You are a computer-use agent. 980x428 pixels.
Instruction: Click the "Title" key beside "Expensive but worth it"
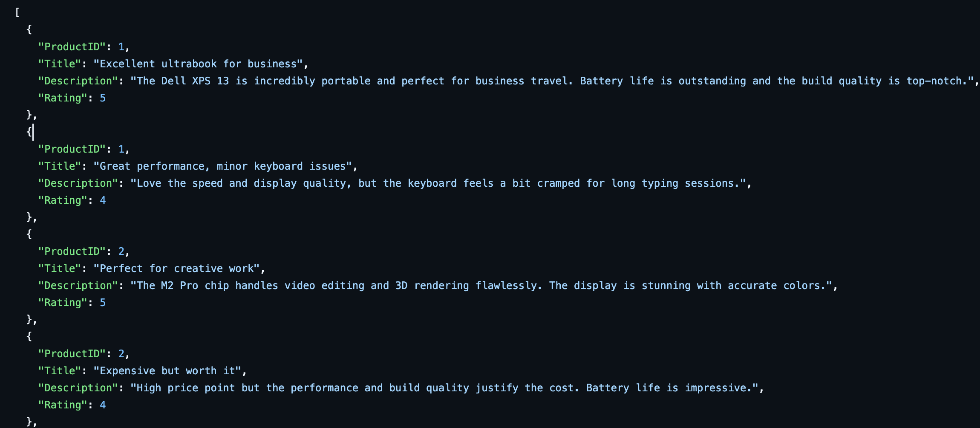pos(59,371)
